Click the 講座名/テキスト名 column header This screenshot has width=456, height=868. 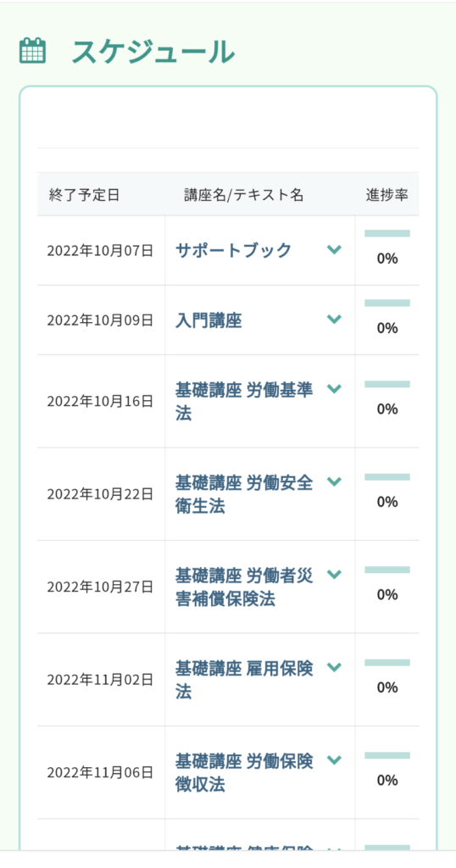[x=244, y=195]
